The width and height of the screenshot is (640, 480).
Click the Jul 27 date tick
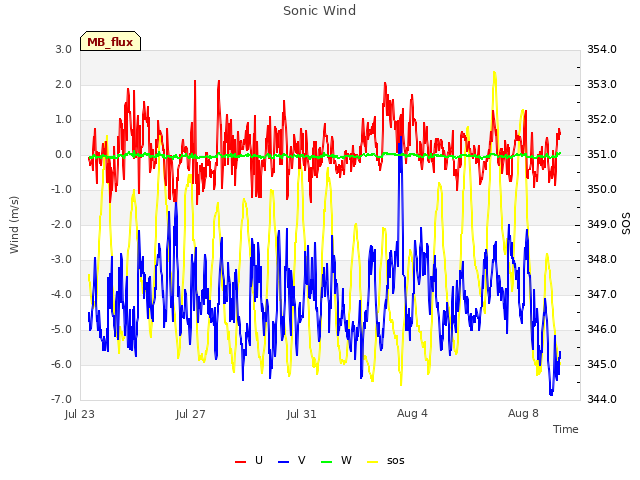[x=191, y=414]
